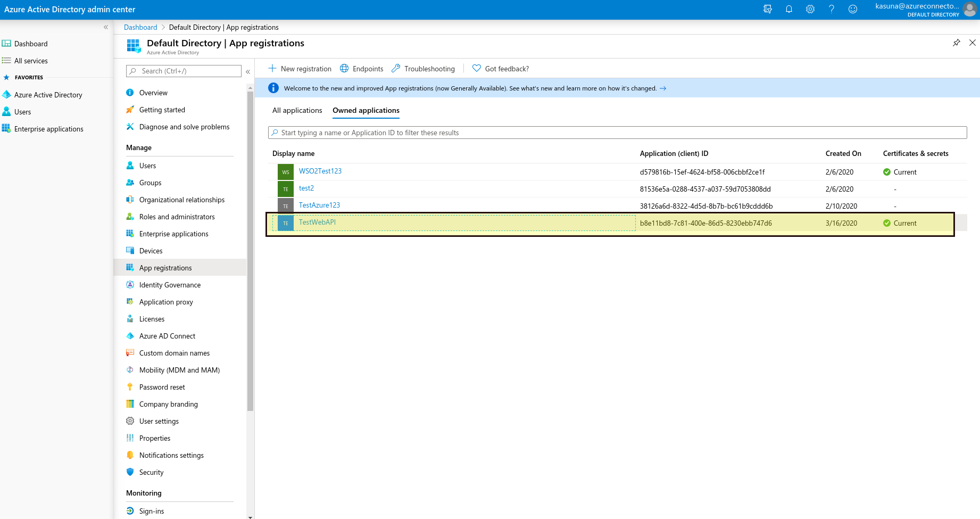Open Identity Governance in the Manage menu

pos(169,285)
